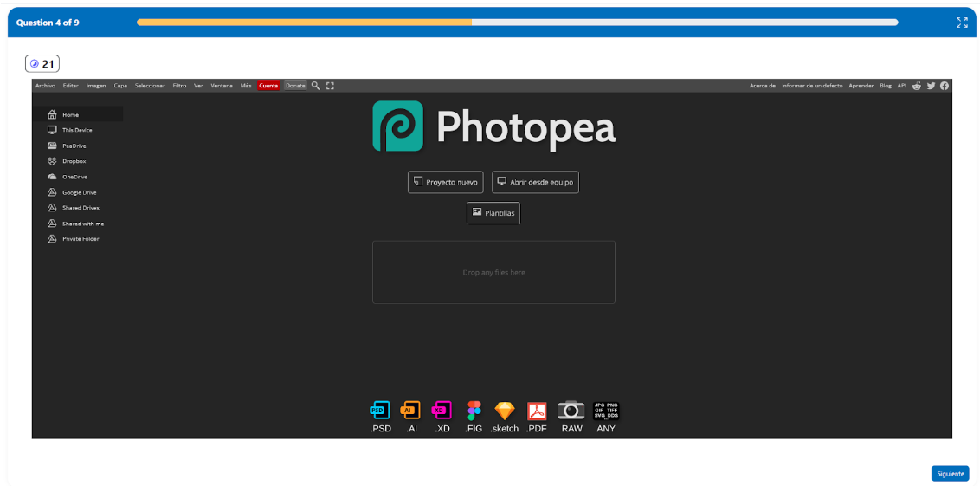Select Google Drive in the sidebar
980x486 pixels.
[x=78, y=192]
